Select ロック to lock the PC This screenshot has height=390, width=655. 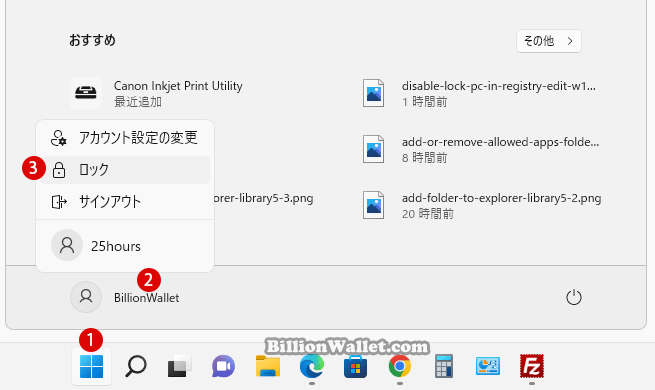pos(125,170)
